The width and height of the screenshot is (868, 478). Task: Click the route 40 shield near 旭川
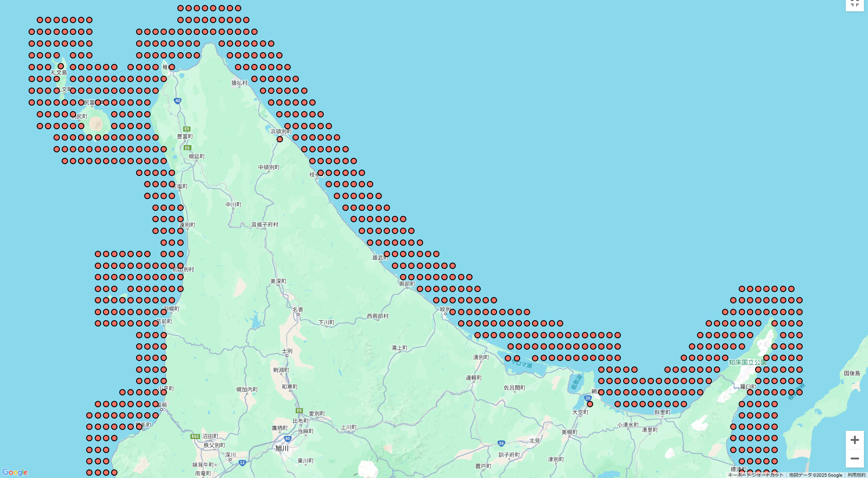pyautogui.click(x=288, y=439)
